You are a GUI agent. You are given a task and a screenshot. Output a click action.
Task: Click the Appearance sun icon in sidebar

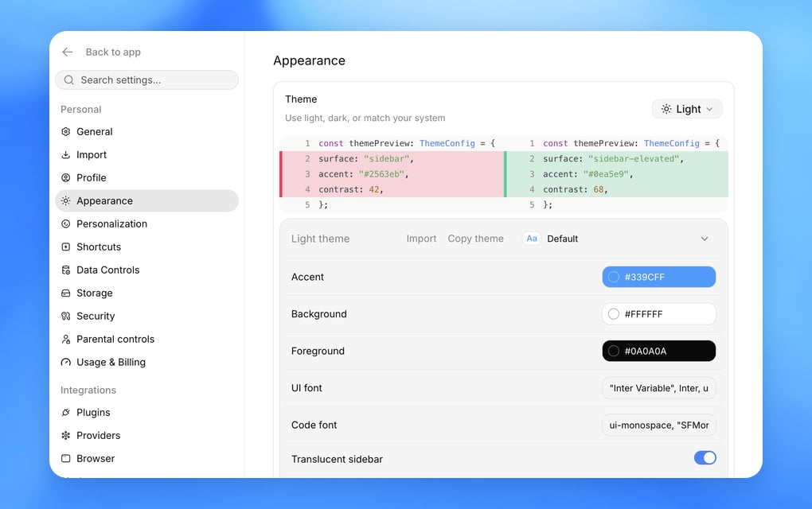click(66, 200)
